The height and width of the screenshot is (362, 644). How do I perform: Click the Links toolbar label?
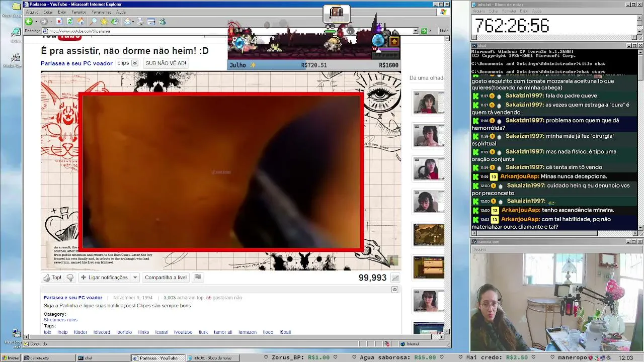[x=444, y=31]
